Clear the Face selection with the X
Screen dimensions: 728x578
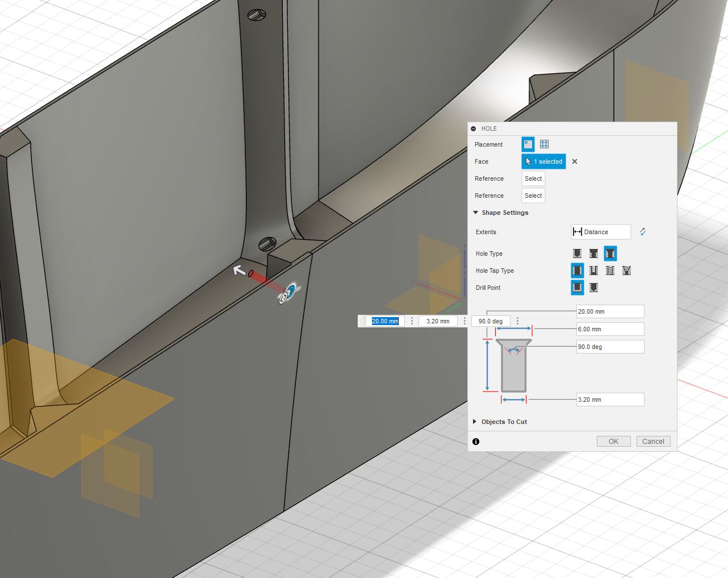[574, 161]
